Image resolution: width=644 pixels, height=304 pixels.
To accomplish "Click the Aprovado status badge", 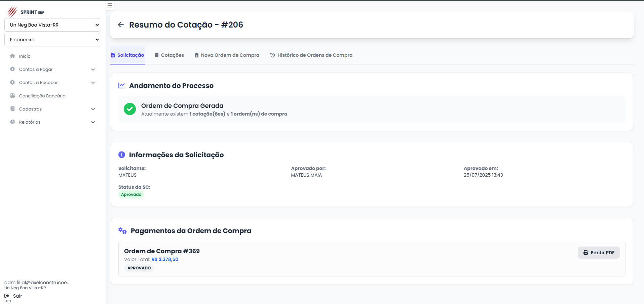I will [x=131, y=194].
